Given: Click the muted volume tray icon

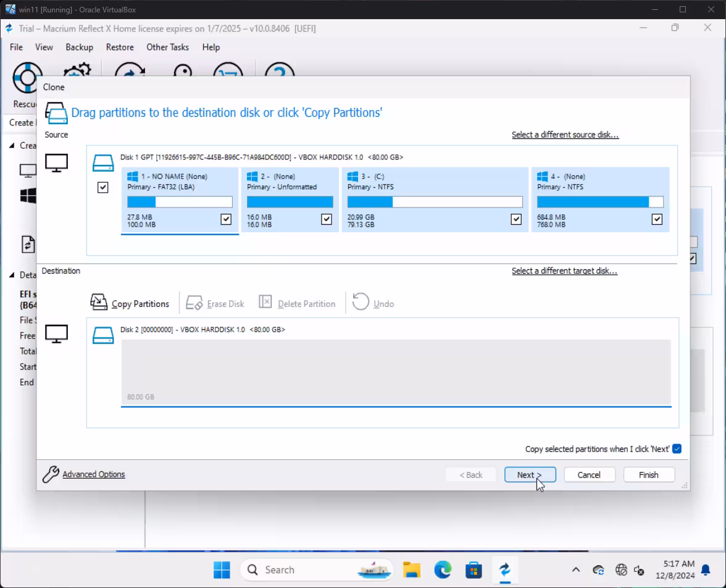Looking at the screenshot, I should point(640,570).
